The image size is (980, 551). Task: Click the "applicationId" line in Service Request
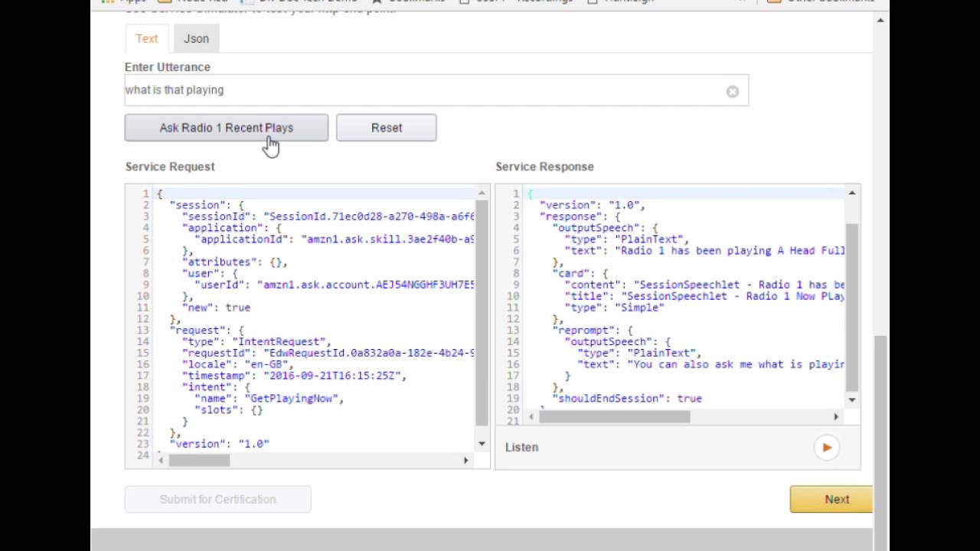335,240
